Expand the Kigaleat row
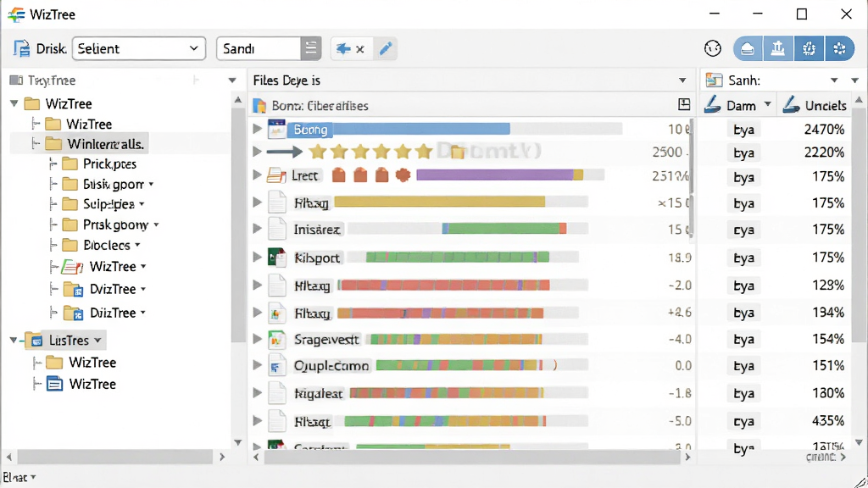The width and height of the screenshot is (868, 488). coord(257,393)
